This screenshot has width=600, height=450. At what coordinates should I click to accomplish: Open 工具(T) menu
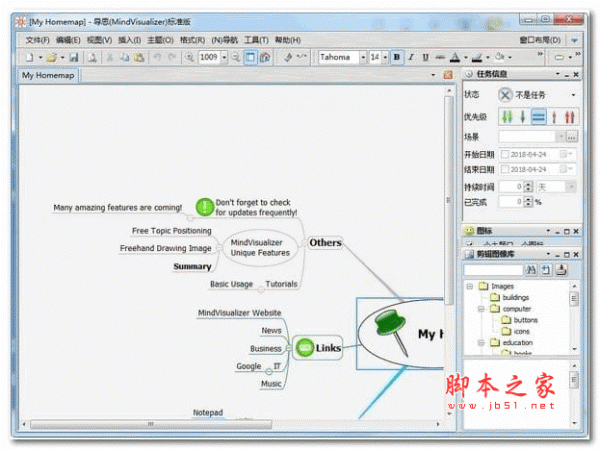coord(256,40)
